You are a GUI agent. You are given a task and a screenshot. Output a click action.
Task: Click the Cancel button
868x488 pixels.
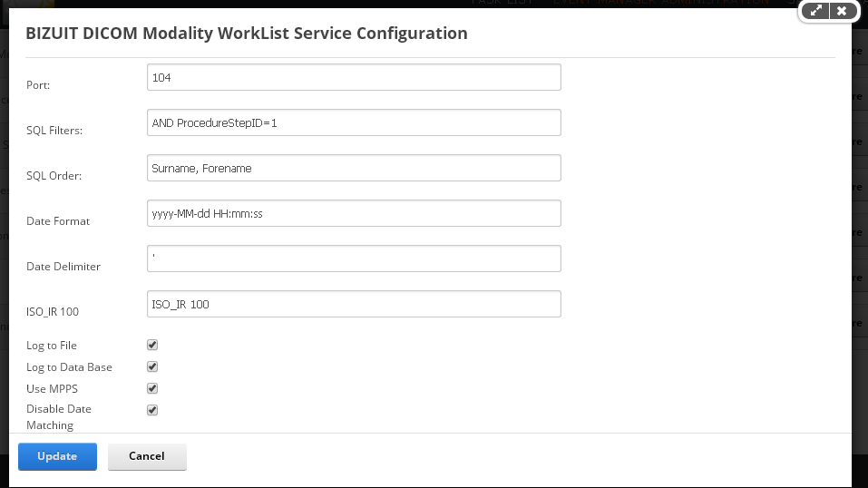pos(147,456)
